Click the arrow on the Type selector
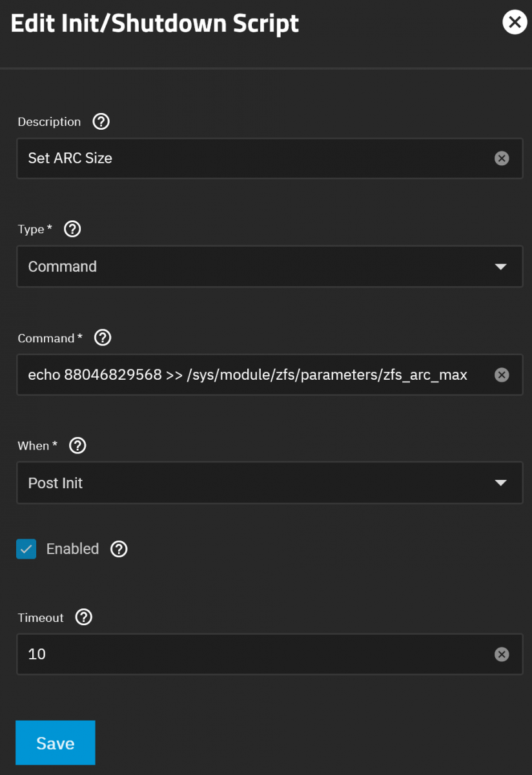The width and height of the screenshot is (532, 775). click(x=500, y=267)
